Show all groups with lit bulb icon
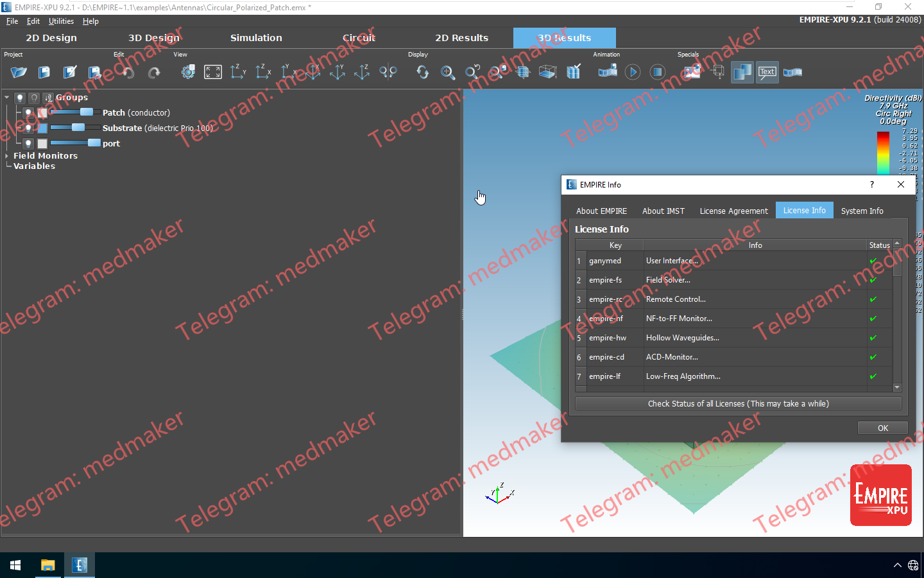The height and width of the screenshot is (578, 924). [x=20, y=98]
